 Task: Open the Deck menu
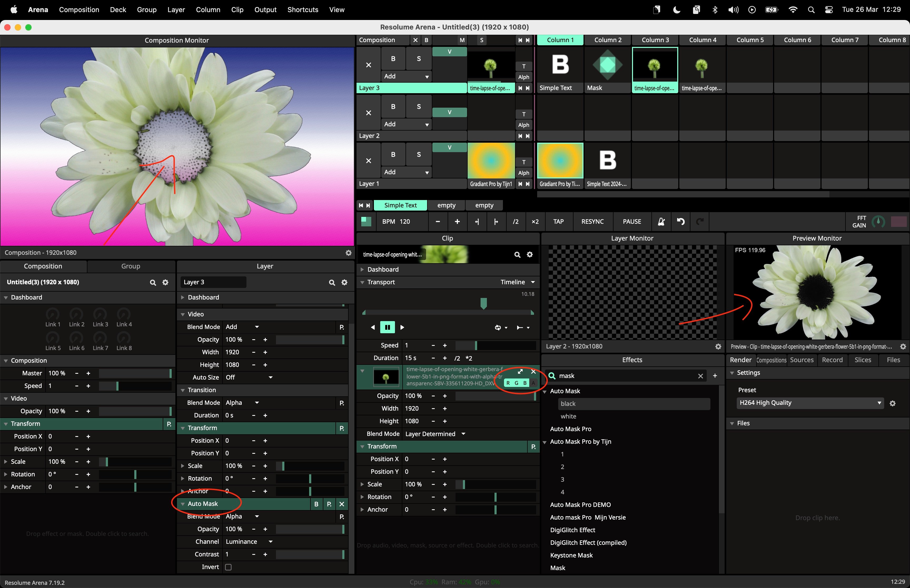tap(118, 9)
